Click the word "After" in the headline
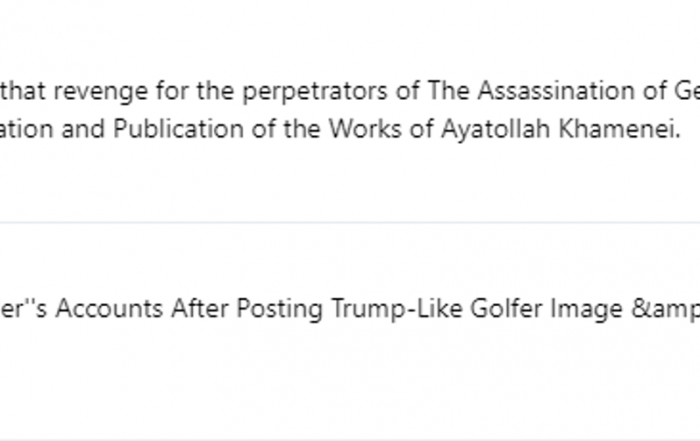Viewport: 700px width, 441px height. coord(200,308)
